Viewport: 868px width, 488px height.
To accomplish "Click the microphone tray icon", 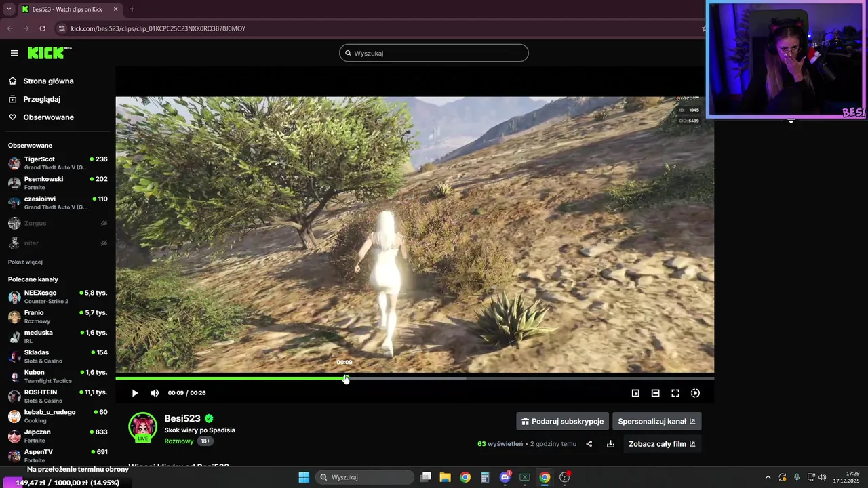I will pyautogui.click(x=797, y=477).
